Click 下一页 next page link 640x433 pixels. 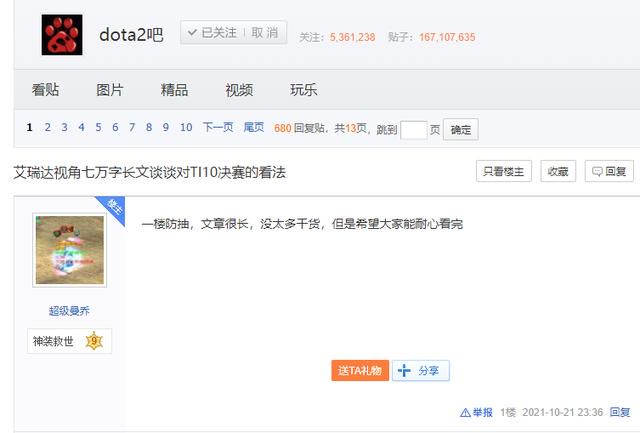pos(218,127)
